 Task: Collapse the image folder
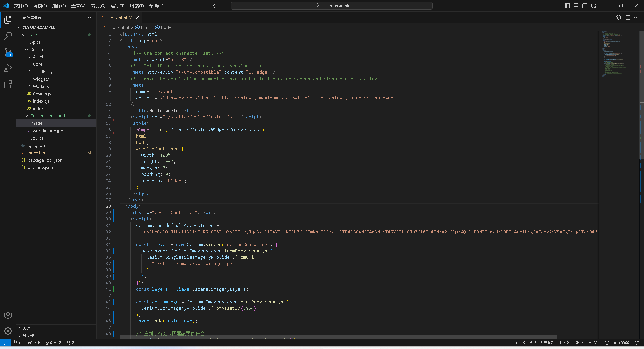(x=56, y=123)
